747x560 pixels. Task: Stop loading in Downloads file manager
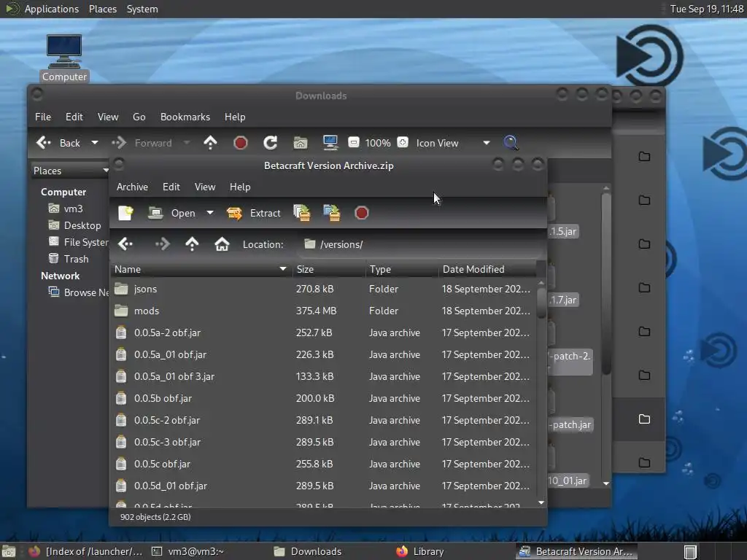(241, 143)
